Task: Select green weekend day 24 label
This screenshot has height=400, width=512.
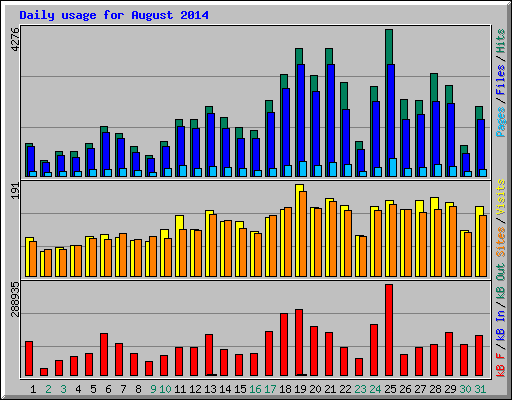Action: click(x=375, y=389)
